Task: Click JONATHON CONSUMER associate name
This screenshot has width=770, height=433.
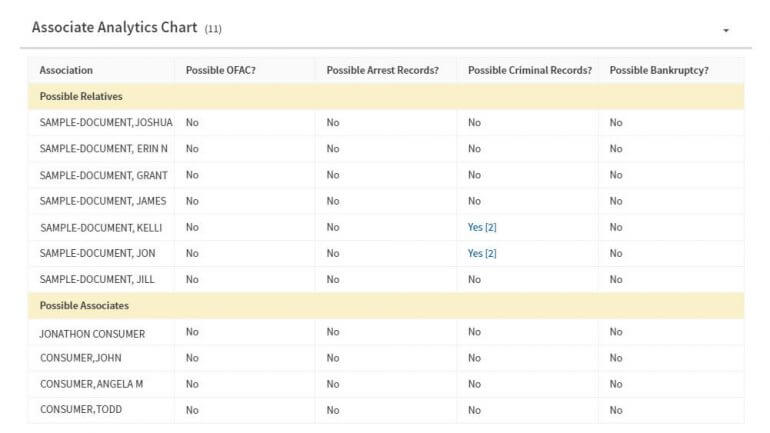Action: tap(92, 334)
